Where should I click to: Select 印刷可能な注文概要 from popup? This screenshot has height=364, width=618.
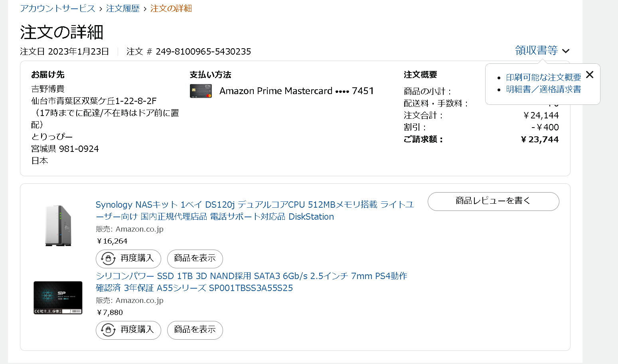click(x=543, y=77)
